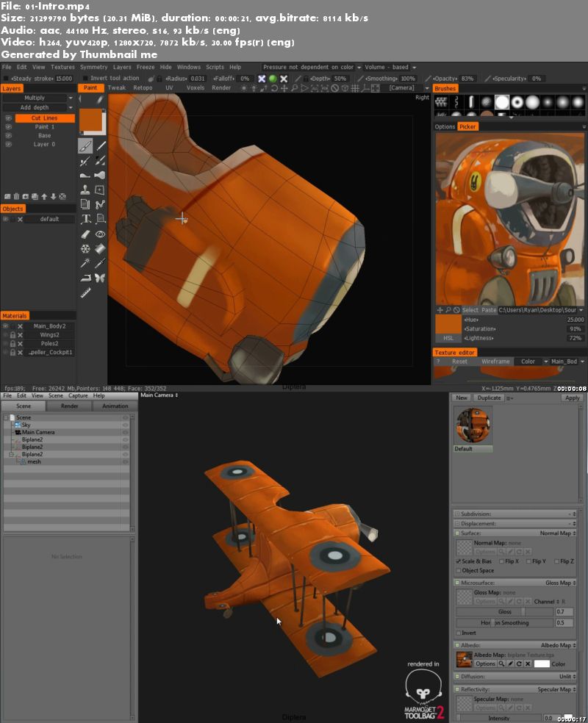Select the Default material thumbnail
This screenshot has width=588, height=723.
(473, 425)
